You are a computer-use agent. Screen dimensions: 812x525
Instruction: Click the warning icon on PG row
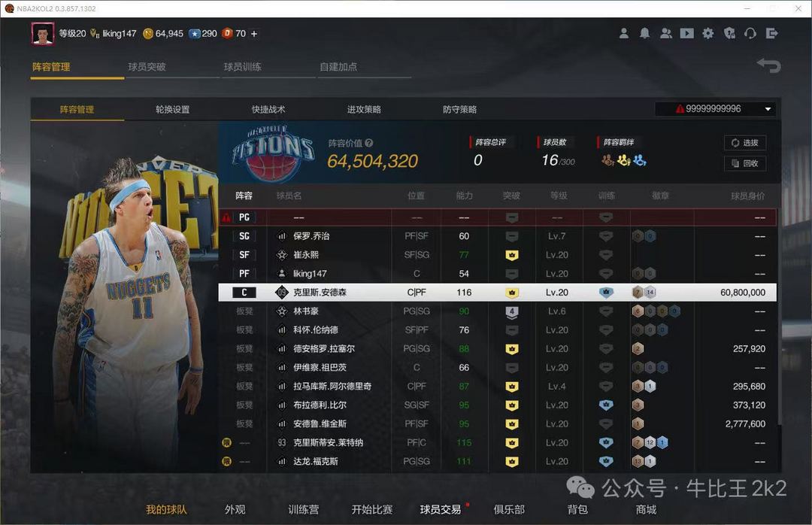[x=226, y=217]
